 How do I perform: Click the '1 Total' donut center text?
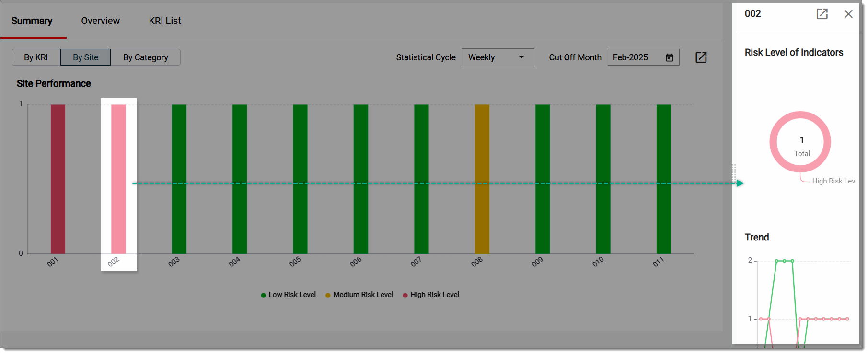[802, 146]
